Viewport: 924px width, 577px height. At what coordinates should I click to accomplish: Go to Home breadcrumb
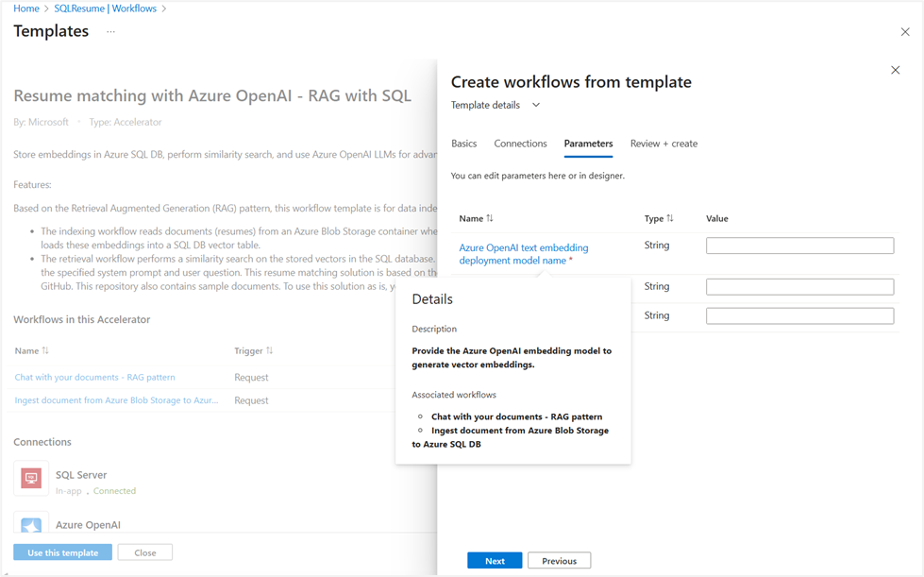pyautogui.click(x=25, y=8)
